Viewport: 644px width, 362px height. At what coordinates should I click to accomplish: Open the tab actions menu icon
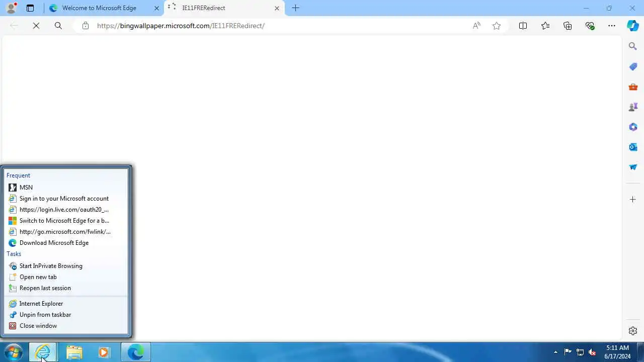pos(30,8)
